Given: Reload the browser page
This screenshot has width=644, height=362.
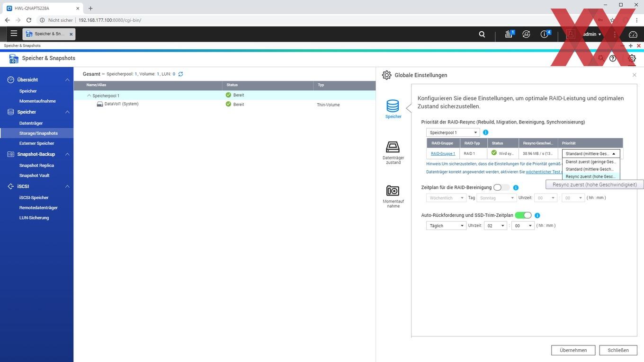Looking at the screenshot, I should (29, 20).
